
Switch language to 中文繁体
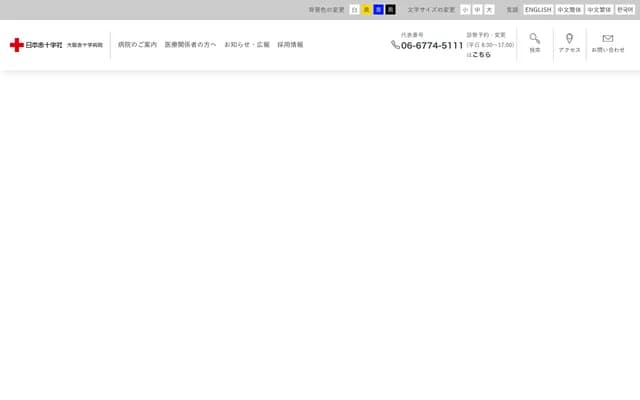pos(599,10)
